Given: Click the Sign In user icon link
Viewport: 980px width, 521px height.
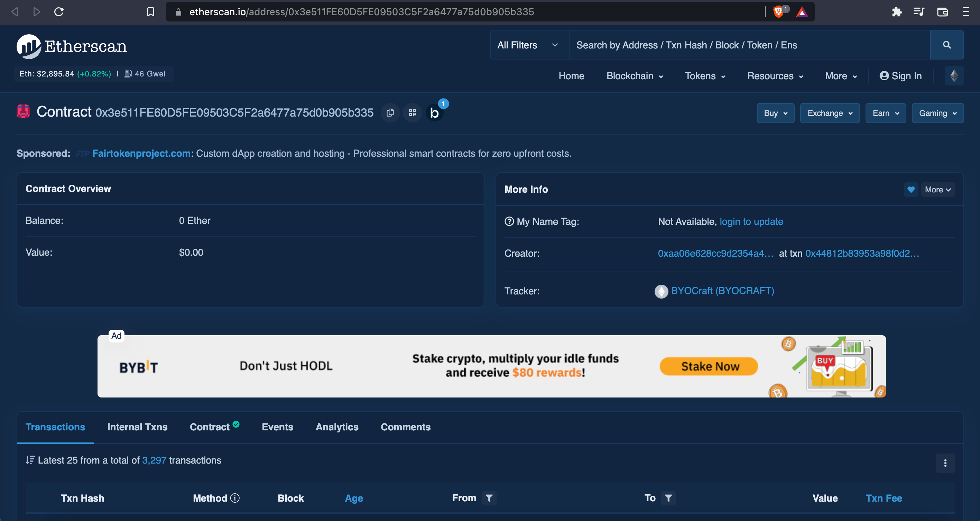Looking at the screenshot, I should tap(900, 76).
